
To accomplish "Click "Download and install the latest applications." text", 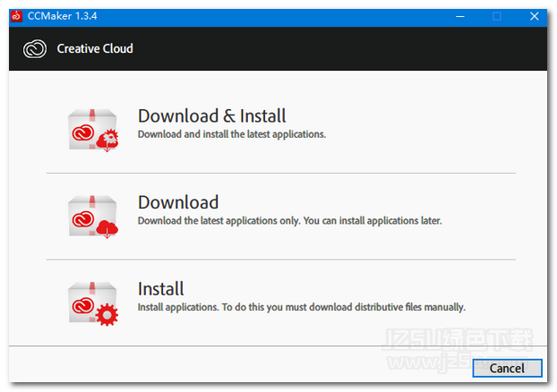I will coord(232,134).
